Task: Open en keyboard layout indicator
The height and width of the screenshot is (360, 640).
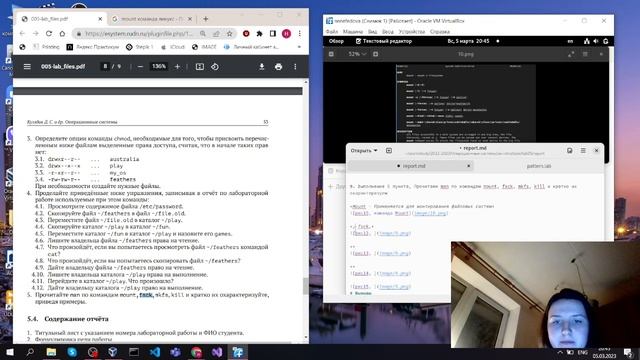Action: point(570,41)
